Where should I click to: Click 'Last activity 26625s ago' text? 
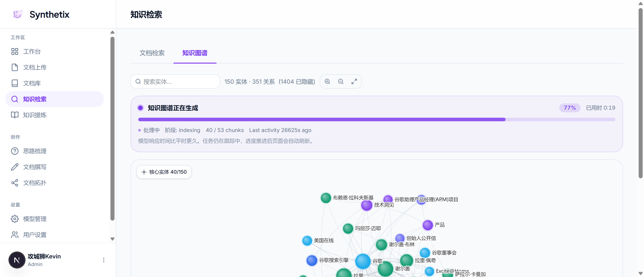280,130
